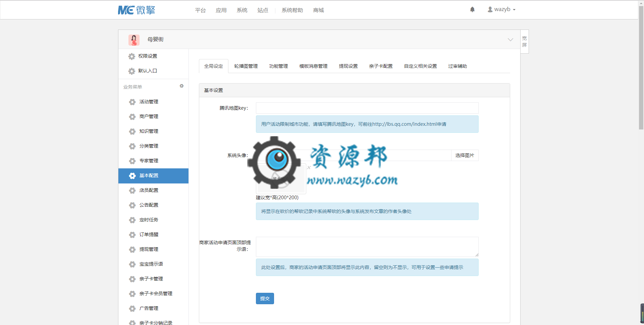Open 站点 in top navigation
Image resolution: width=644 pixels, height=325 pixels.
[x=263, y=10]
